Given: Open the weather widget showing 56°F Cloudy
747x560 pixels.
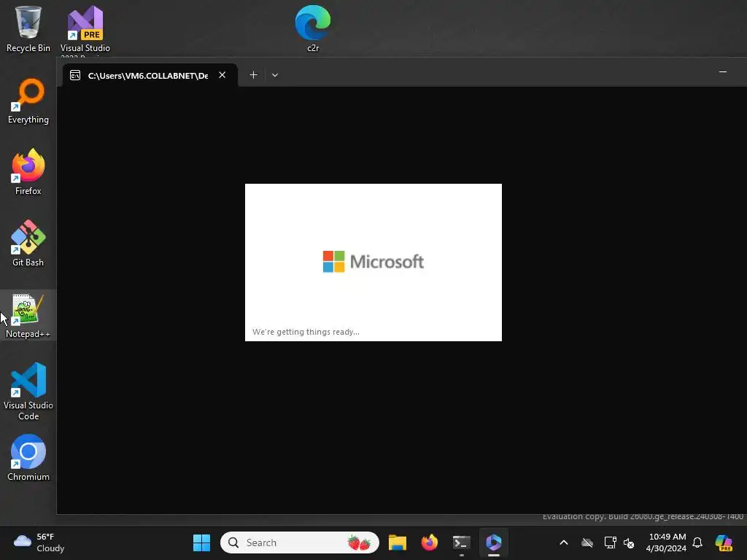Looking at the screenshot, I should click(x=39, y=542).
